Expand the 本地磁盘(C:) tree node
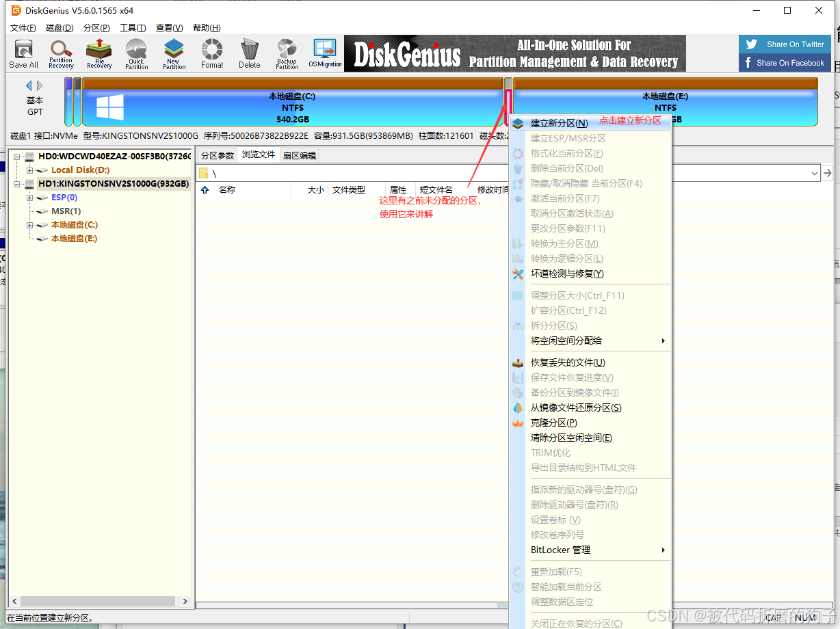Image resolution: width=840 pixels, height=629 pixels. click(30, 225)
